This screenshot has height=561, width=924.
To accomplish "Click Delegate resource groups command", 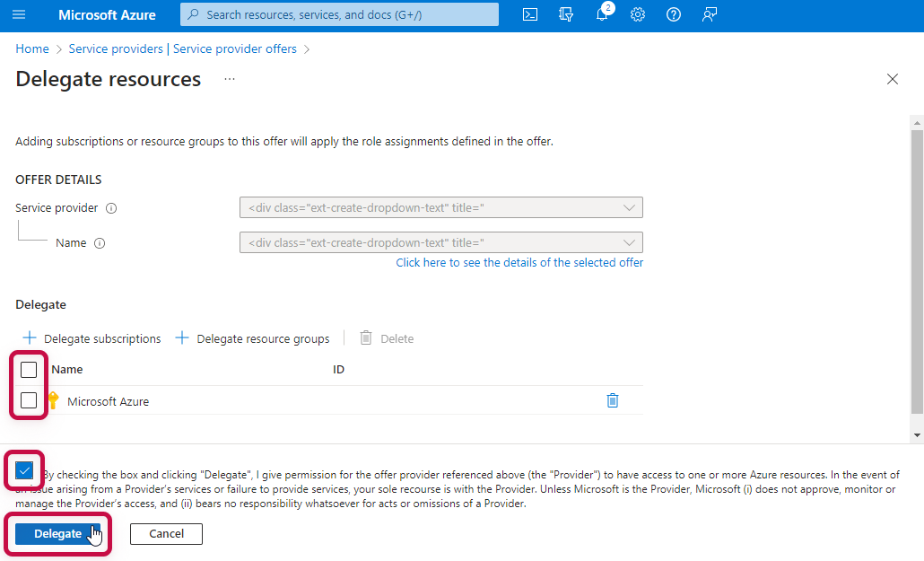I will [x=253, y=338].
